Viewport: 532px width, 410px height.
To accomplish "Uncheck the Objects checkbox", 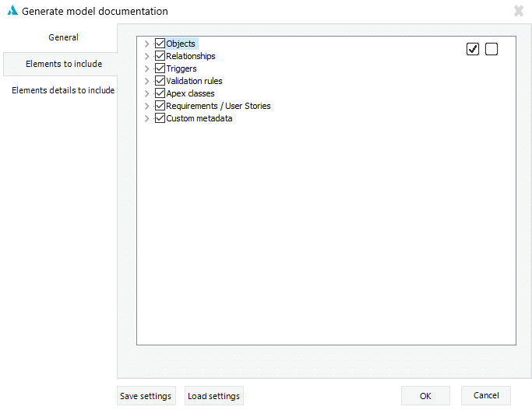I will (160, 44).
